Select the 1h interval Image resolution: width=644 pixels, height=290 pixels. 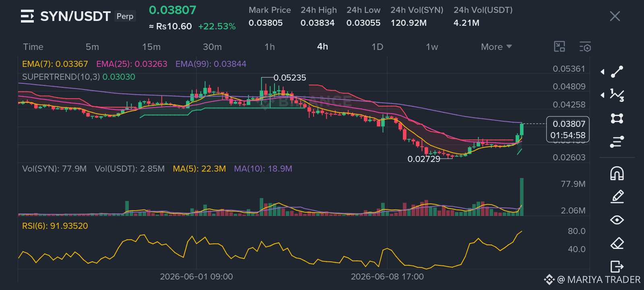point(270,47)
